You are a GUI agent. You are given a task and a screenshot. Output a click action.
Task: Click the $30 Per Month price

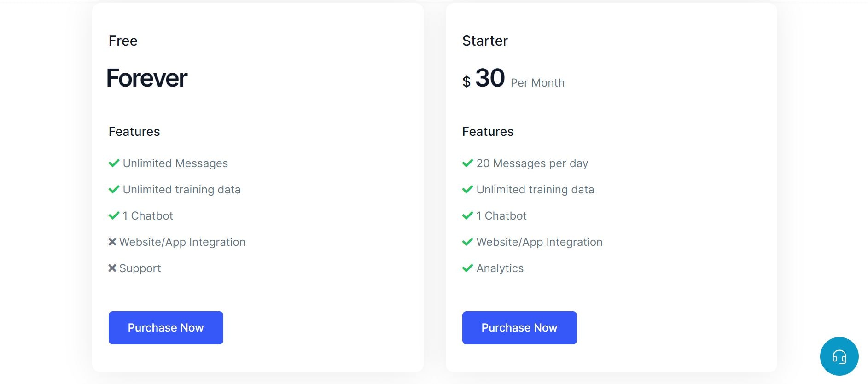tap(513, 78)
